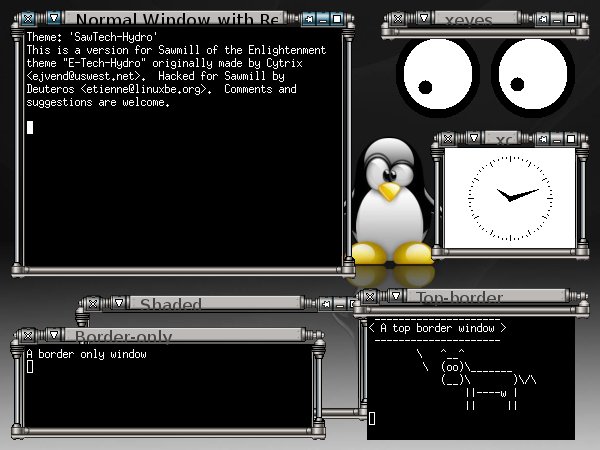Click the cursor in the Top-border terminal
Screen dimensions: 600x450
point(372,418)
